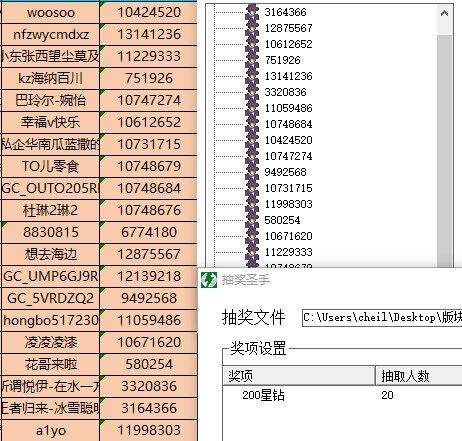Screen dimensions: 462x441
Task: Select user icon beside 10671620 in list
Action: tap(252, 236)
